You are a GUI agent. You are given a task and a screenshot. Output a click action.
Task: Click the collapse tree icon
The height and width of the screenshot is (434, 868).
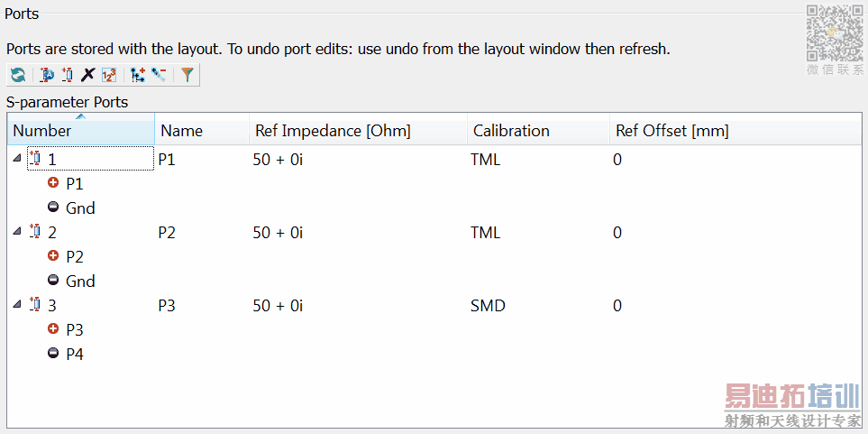click(159, 76)
